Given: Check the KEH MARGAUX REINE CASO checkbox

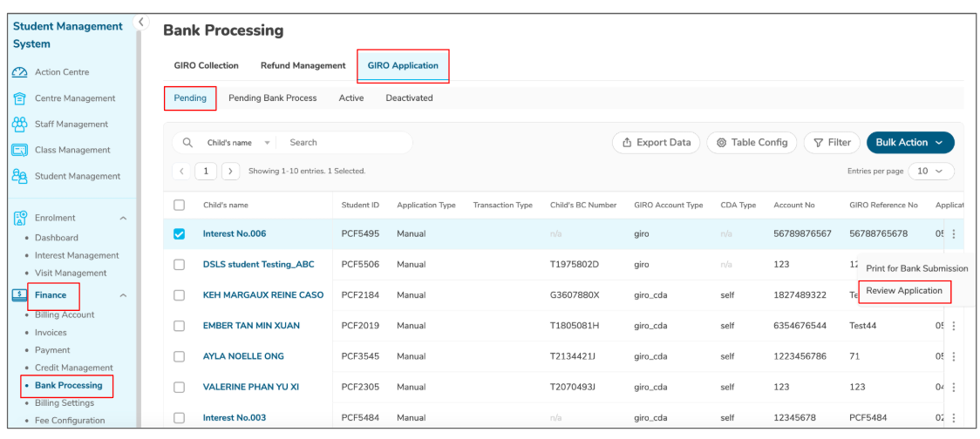Looking at the screenshot, I should click(x=180, y=295).
